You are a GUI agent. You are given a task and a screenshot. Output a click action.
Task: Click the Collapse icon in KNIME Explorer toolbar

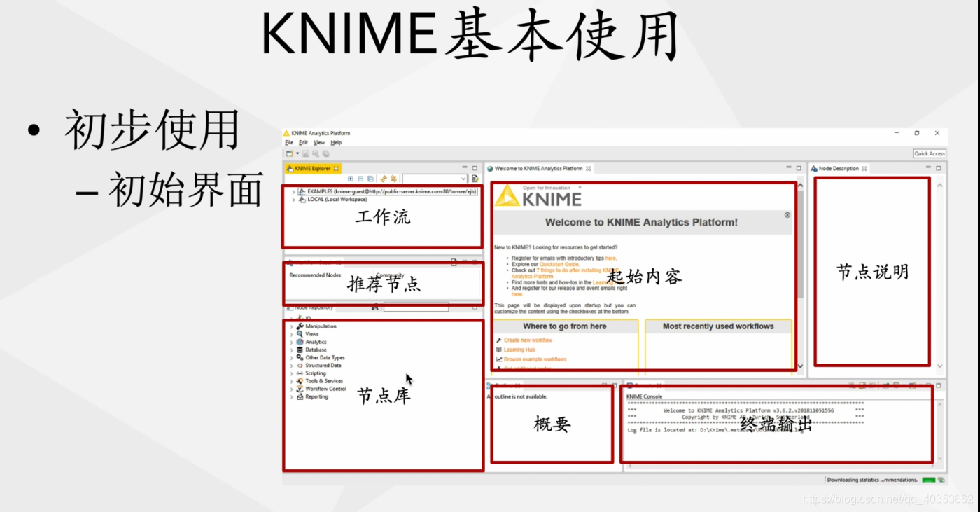(360, 179)
